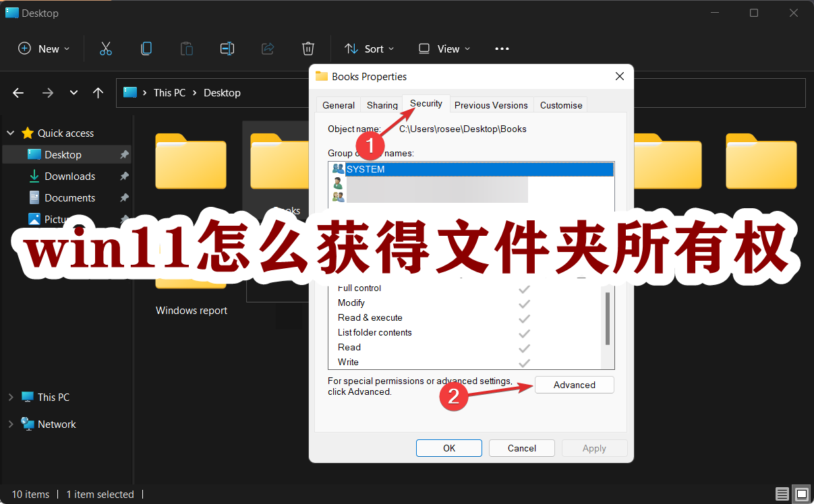Click pin icon beside Desktop in sidebar
This screenshot has height=504, width=814.
point(124,155)
